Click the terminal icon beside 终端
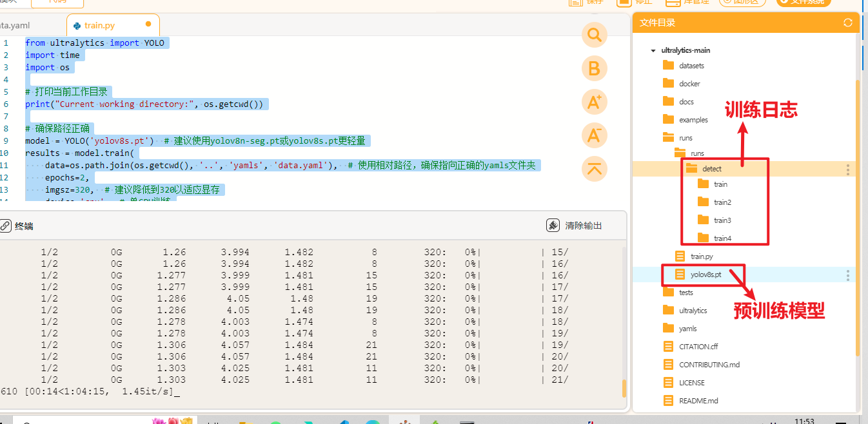Image resolution: width=868 pixels, height=424 pixels. 5,226
